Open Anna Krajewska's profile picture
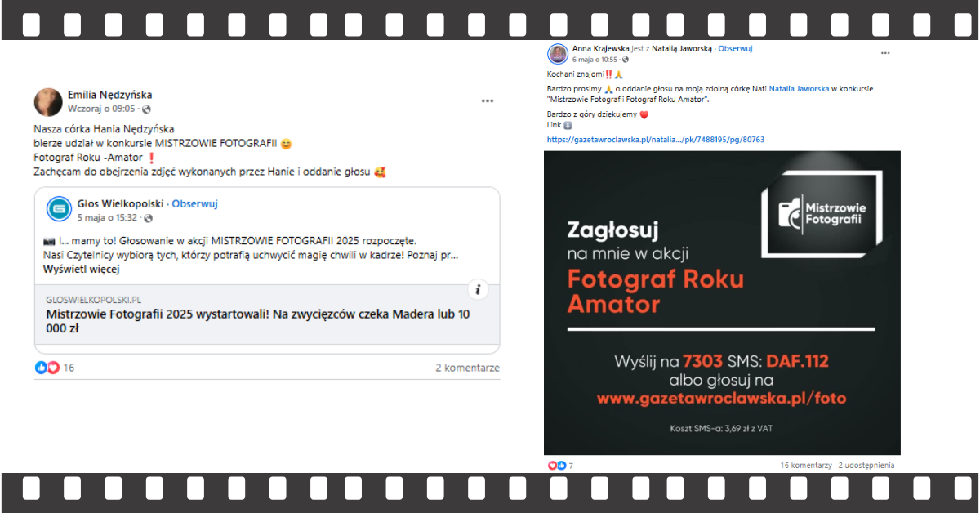The height and width of the screenshot is (513, 980). point(558,54)
